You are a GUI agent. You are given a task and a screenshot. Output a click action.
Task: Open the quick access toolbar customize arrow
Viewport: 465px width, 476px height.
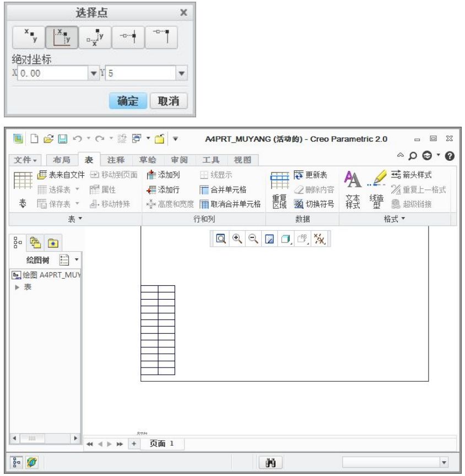[175, 139]
